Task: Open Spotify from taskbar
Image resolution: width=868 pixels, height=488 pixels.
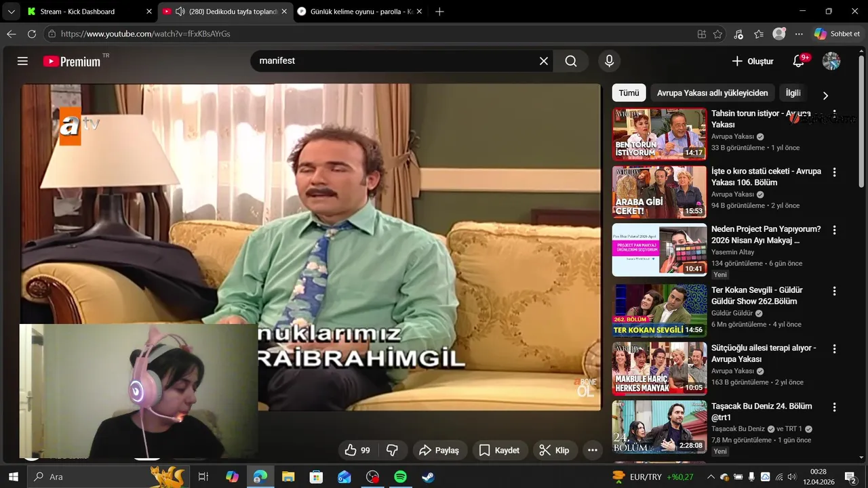Action: tap(400, 476)
